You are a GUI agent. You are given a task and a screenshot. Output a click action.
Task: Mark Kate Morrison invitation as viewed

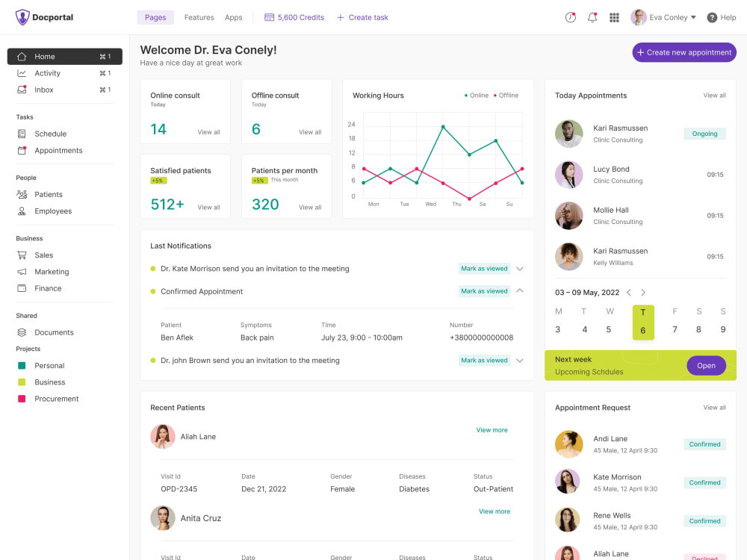(484, 269)
